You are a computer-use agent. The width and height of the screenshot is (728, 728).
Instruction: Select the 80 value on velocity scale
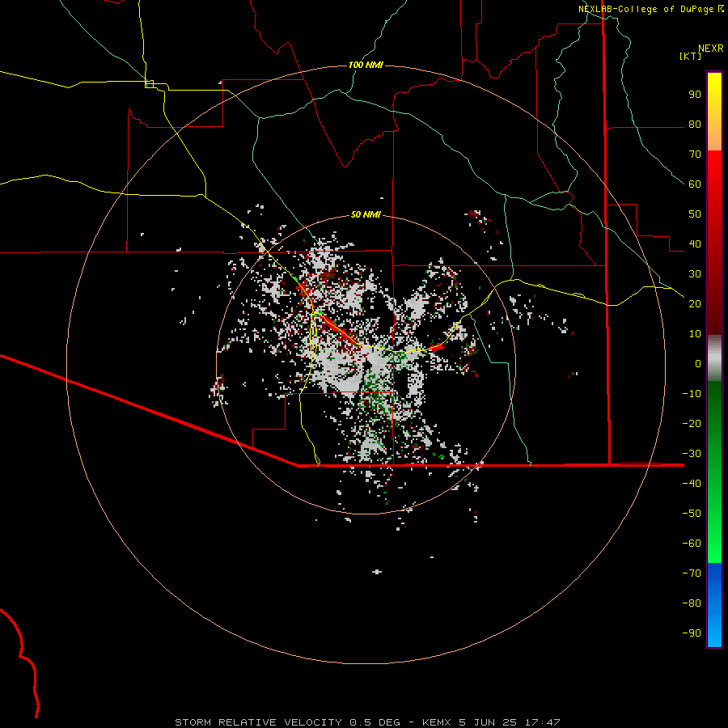695,125
